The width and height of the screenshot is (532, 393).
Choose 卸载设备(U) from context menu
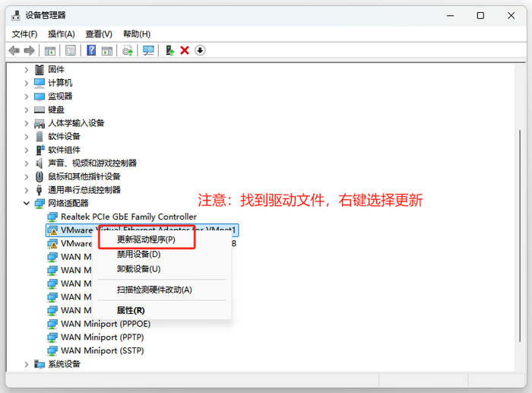click(138, 269)
